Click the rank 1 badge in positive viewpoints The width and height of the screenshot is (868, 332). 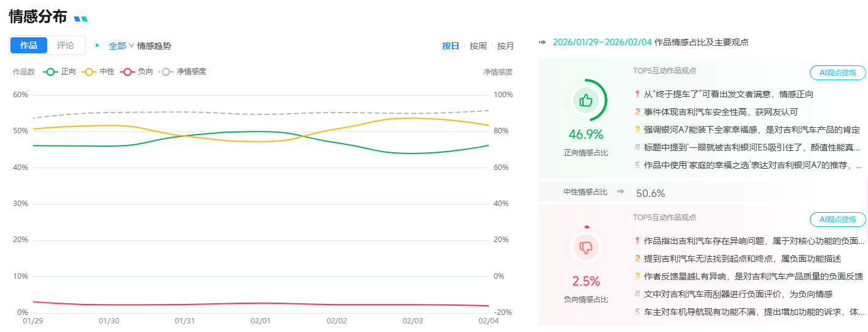point(637,94)
